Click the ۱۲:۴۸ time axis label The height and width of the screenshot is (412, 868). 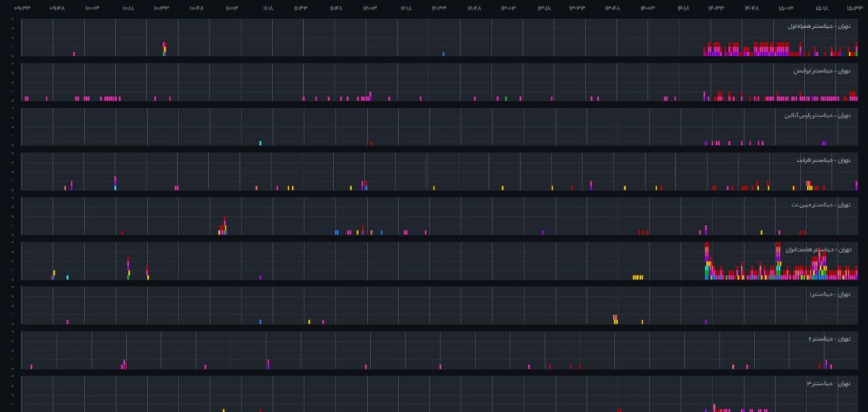pyautogui.click(x=474, y=9)
